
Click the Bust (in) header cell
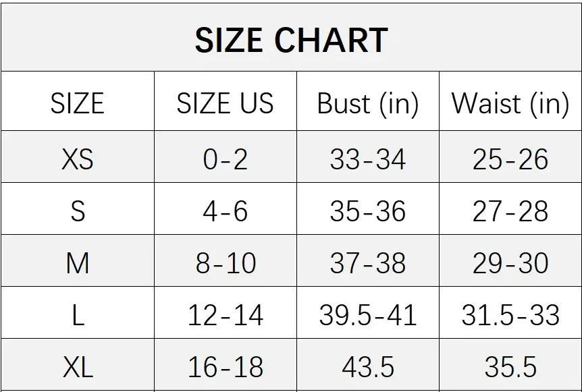(368, 101)
